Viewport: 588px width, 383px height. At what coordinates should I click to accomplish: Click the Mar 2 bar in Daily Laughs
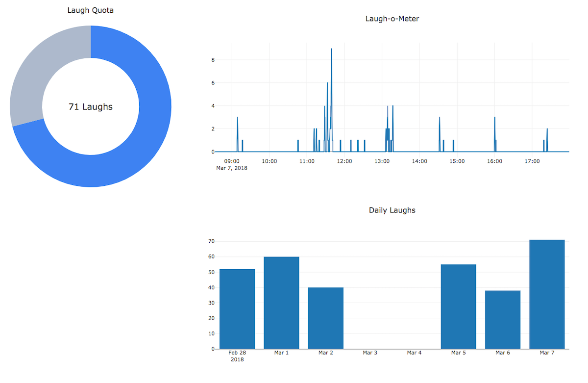click(326, 318)
